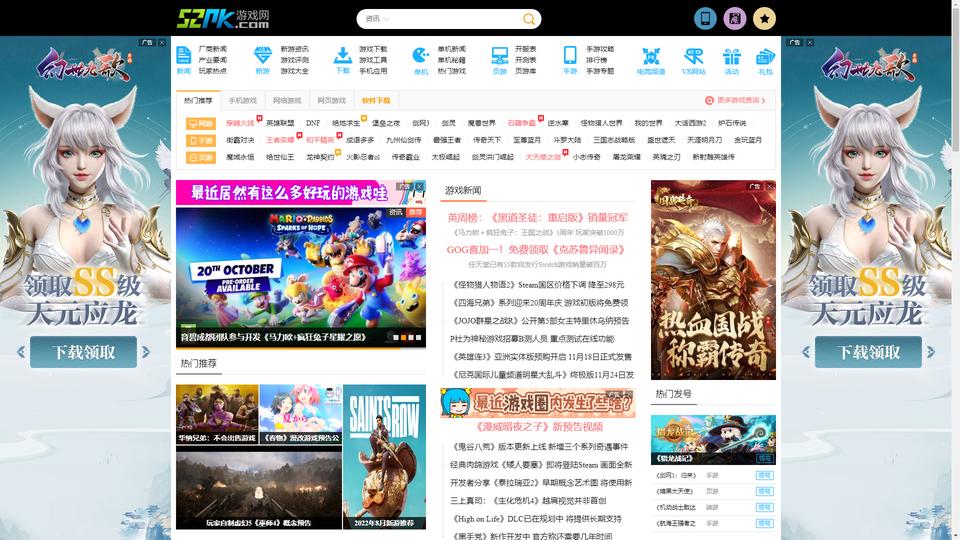Click the orange 手游 category badge

click(201, 140)
